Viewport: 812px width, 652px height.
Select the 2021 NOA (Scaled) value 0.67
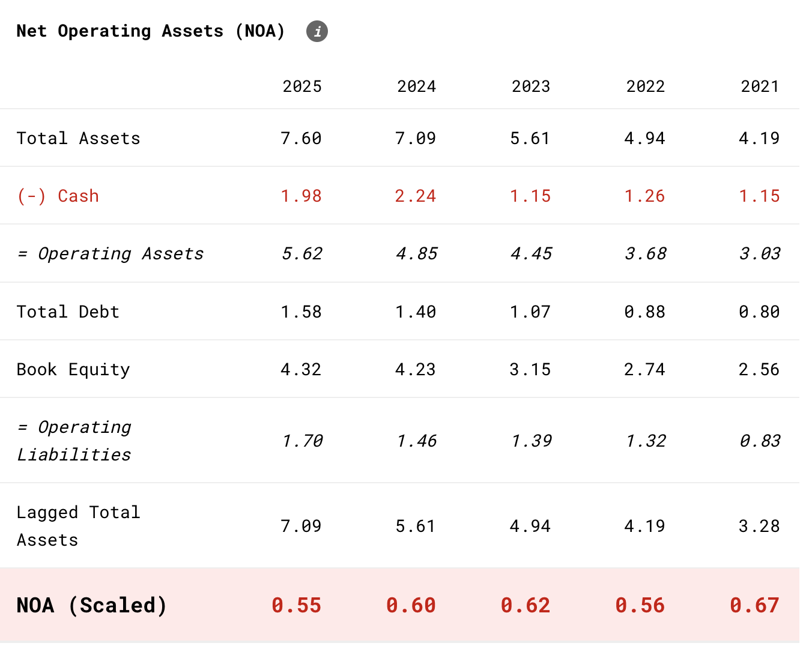[754, 605]
